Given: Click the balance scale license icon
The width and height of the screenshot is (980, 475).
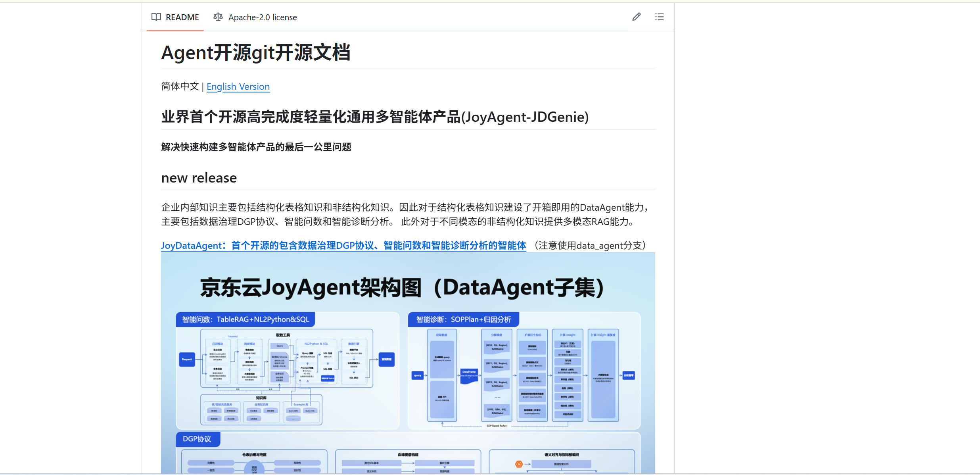Looking at the screenshot, I should pos(218,17).
